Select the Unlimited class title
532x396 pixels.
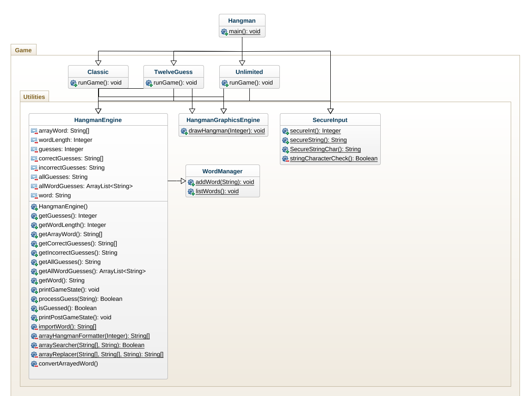click(249, 72)
